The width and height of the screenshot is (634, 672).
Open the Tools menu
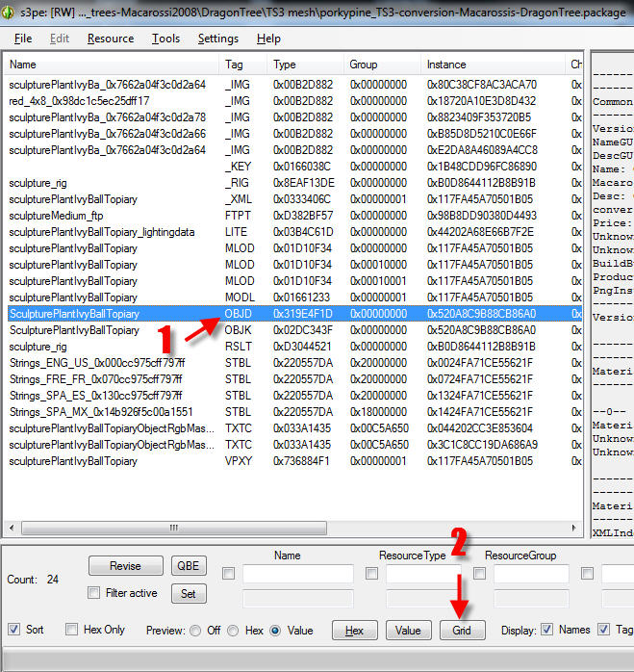pyautogui.click(x=165, y=39)
